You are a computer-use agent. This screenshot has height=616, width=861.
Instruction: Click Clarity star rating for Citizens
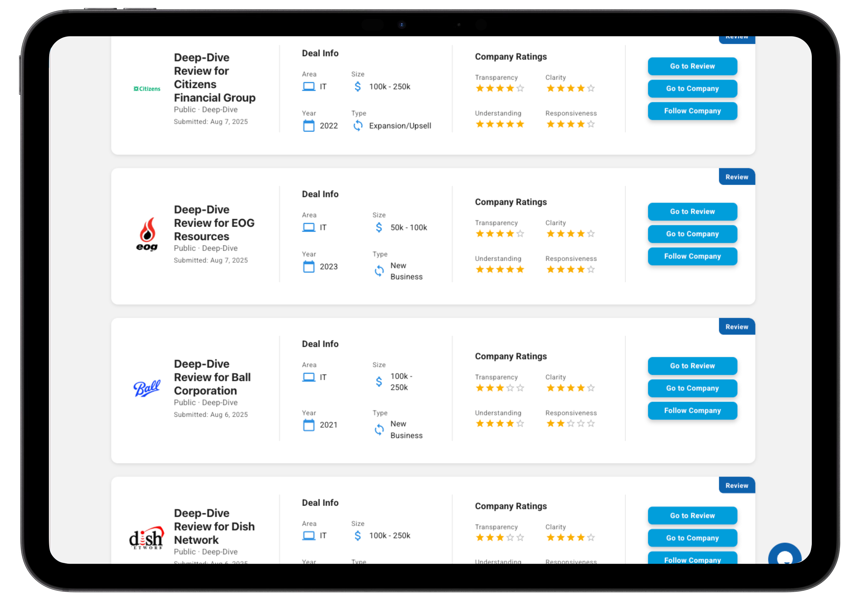coord(570,88)
